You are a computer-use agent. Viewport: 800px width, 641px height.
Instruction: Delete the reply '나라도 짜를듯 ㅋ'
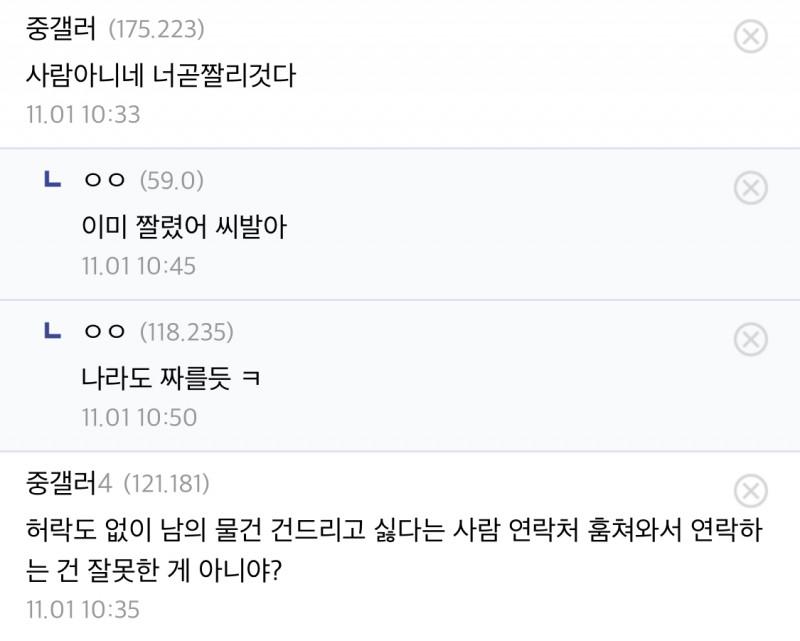point(750,339)
